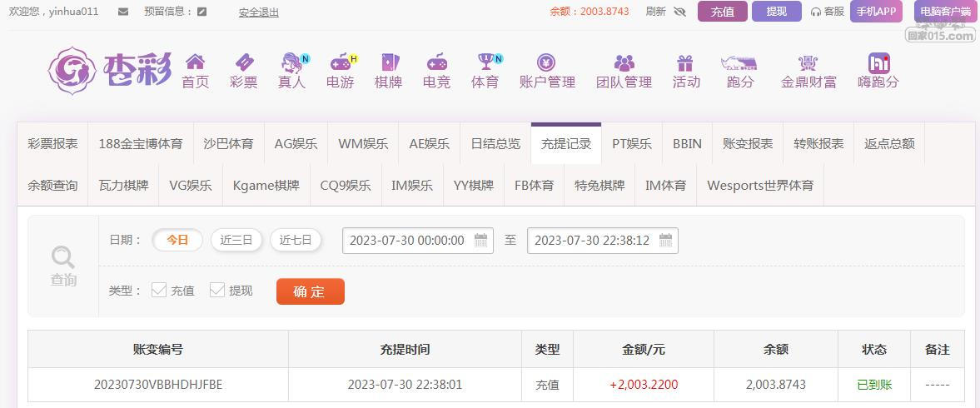
Task: Switch to 账变报表 tab
Action: click(x=748, y=144)
